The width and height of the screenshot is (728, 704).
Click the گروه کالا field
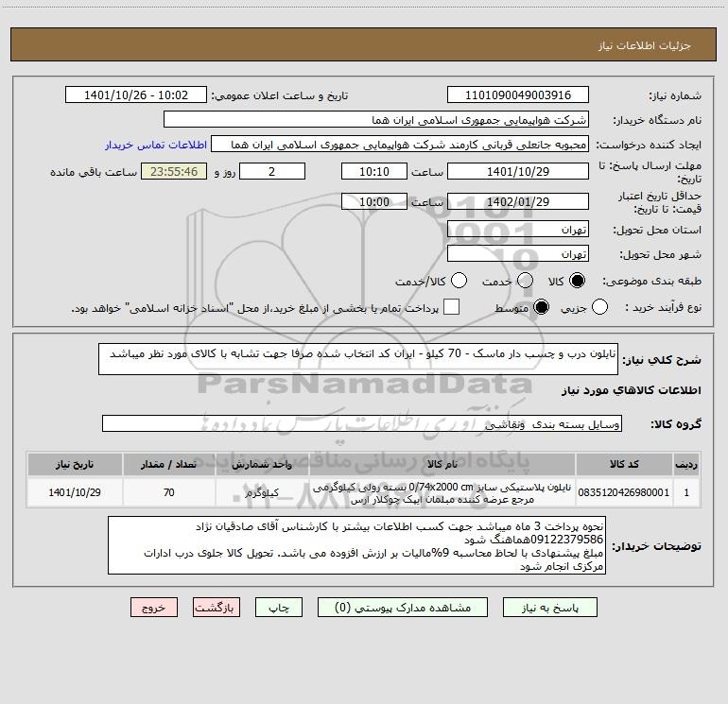point(362,423)
